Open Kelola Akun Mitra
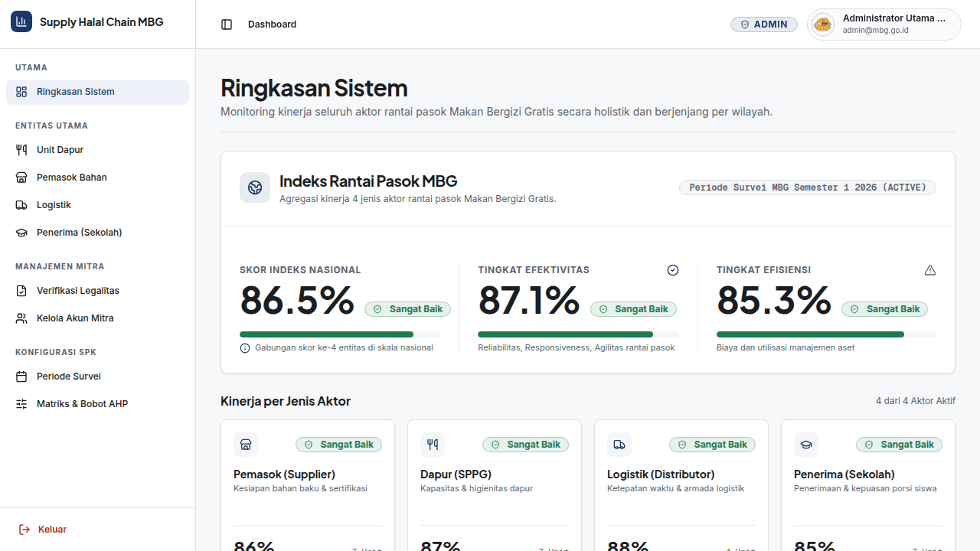Image resolution: width=980 pixels, height=551 pixels. pyautogui.click(x=97, y=318)
